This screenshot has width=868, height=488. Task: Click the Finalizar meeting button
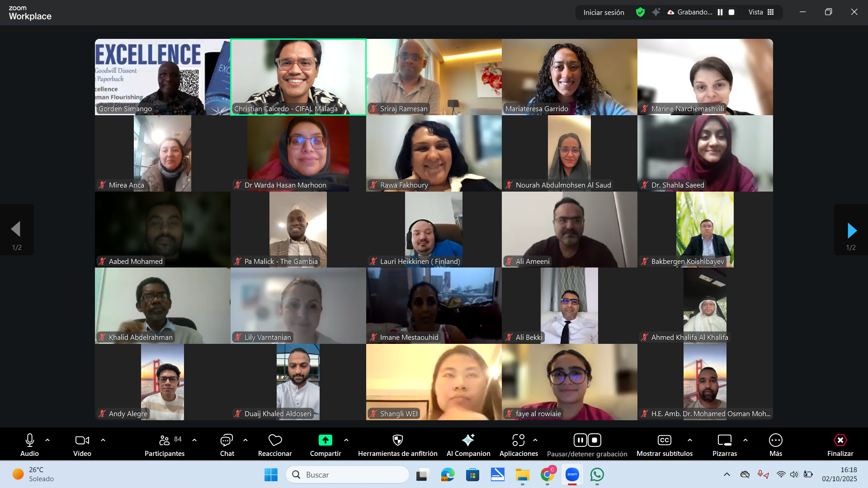tap(840, 440)
